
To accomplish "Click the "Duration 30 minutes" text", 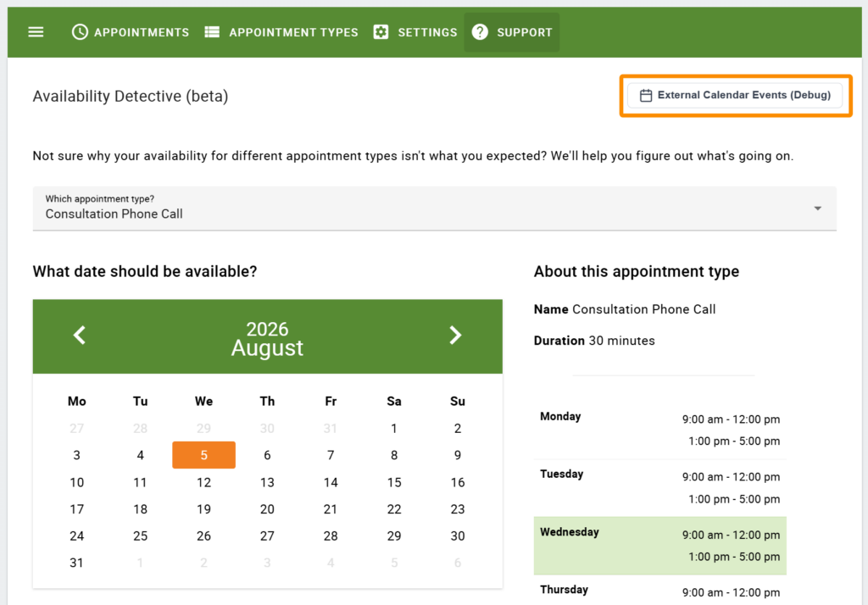I will (x=594, y=341).
